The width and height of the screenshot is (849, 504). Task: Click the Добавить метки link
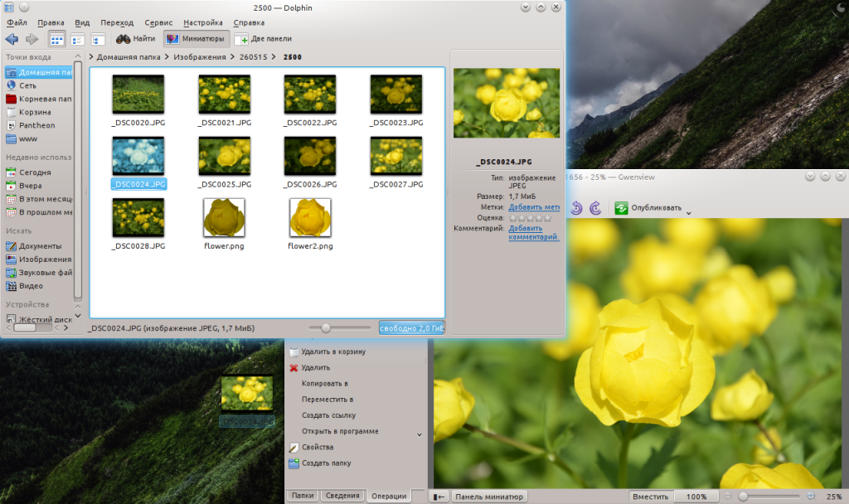534,206
